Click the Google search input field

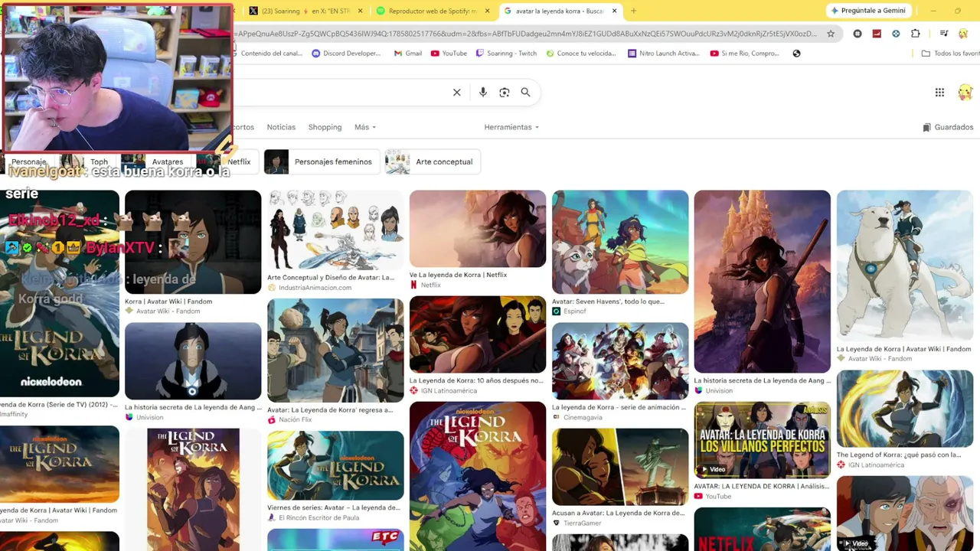pos(341,93)
